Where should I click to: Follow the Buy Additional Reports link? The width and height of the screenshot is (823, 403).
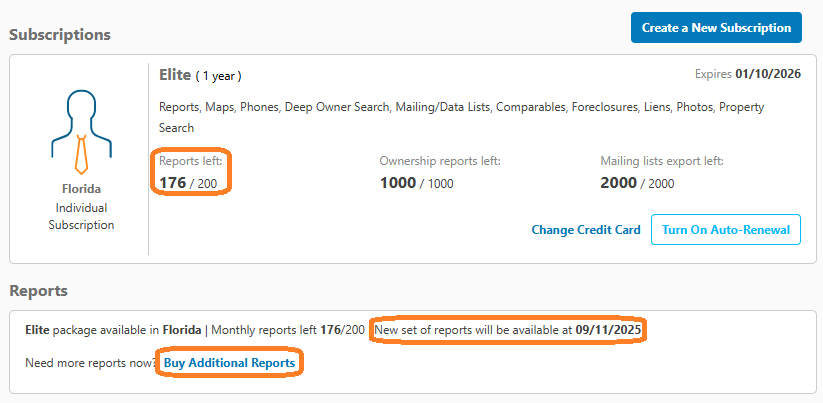pyautogui.click(x=229, y=363)
